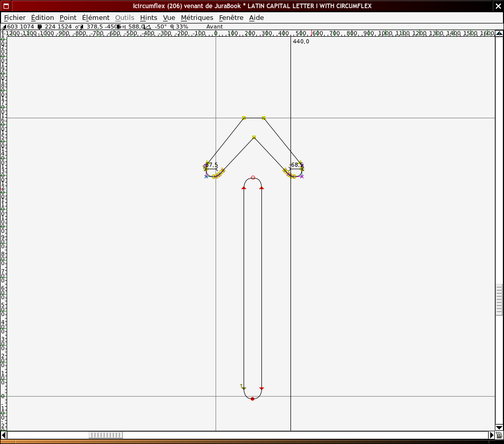Click the 33% zoom value
504x444 pixels.
click(x=182, y=27)
